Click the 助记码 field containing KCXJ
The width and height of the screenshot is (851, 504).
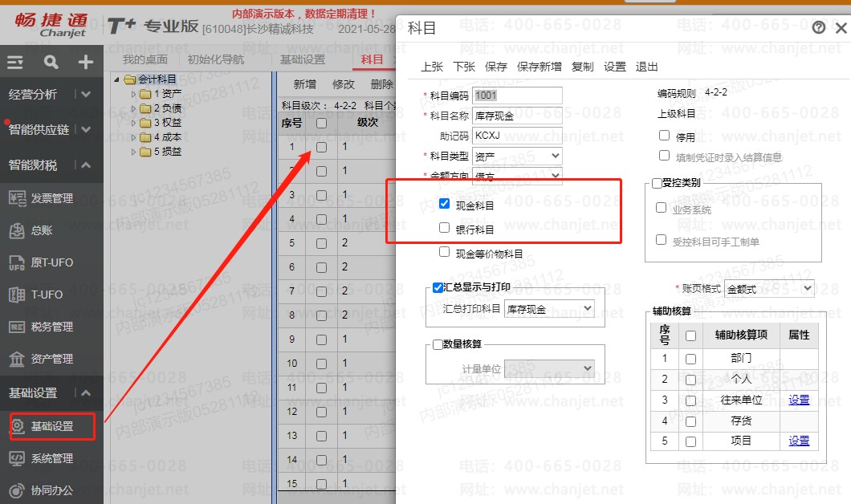[x=517, y=136]
